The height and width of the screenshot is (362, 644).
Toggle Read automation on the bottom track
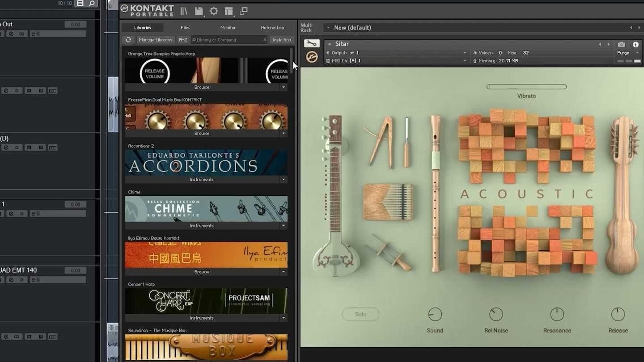coord(29,337)
